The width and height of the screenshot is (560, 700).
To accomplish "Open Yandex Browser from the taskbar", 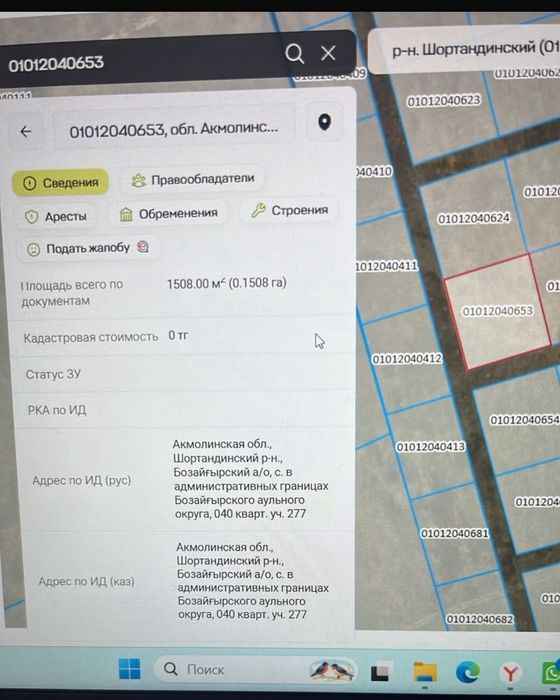I will [x=510, y=673].
